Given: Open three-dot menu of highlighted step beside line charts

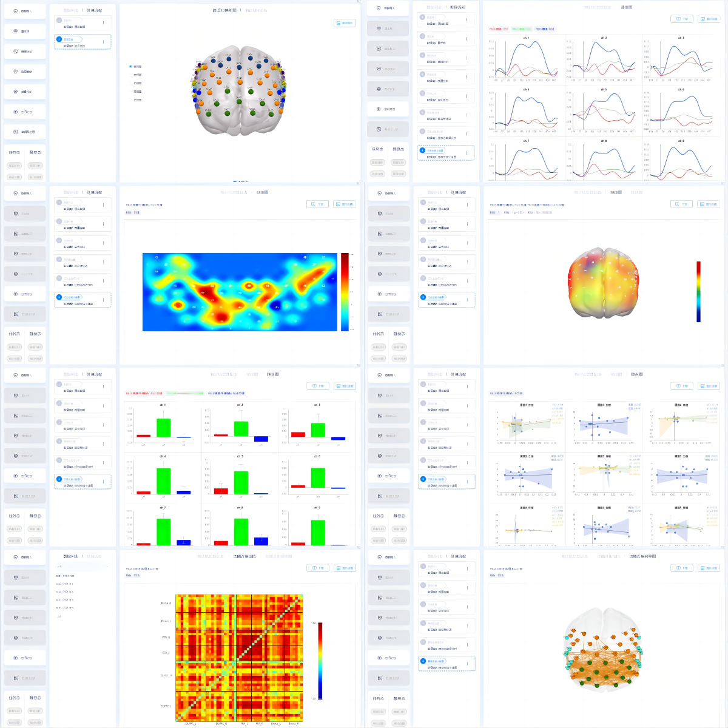Looking at the screenshot, I should pos(467,153).
